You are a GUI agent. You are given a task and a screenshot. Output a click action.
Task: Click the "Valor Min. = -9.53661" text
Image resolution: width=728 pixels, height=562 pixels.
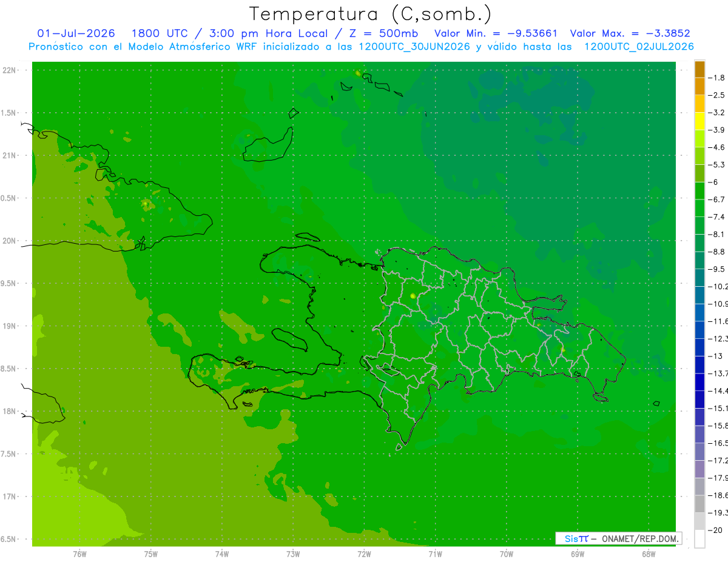(x=496, y=33)
